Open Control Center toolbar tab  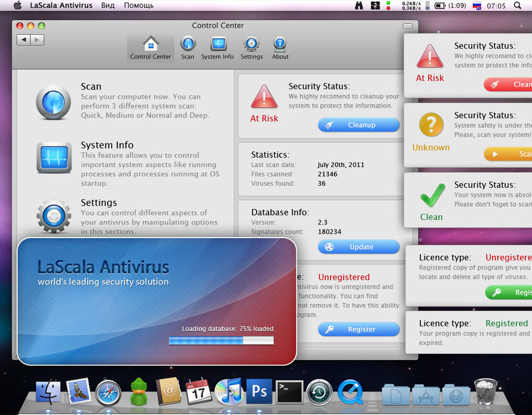click(150, 48)
